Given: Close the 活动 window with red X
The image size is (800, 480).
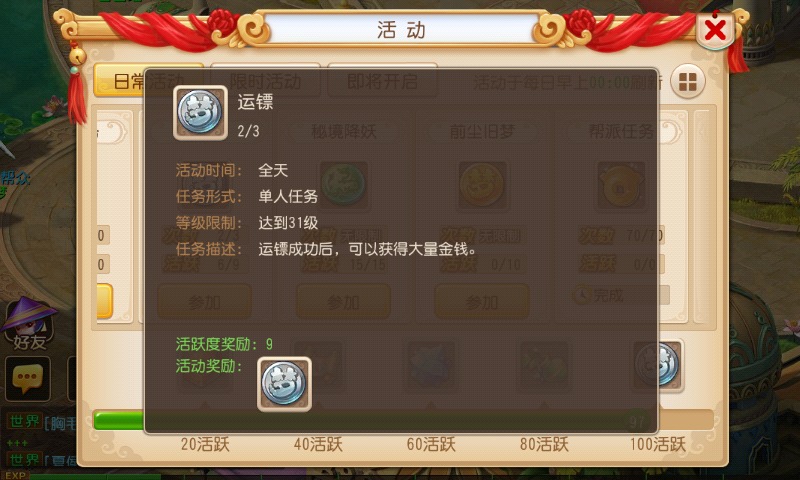Looking at the screenshot, I should click(x=715, y=30).
